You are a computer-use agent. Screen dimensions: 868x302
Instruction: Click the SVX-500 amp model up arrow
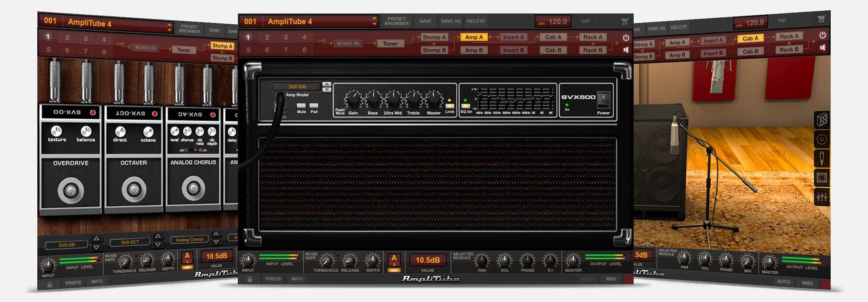point(327,84)
